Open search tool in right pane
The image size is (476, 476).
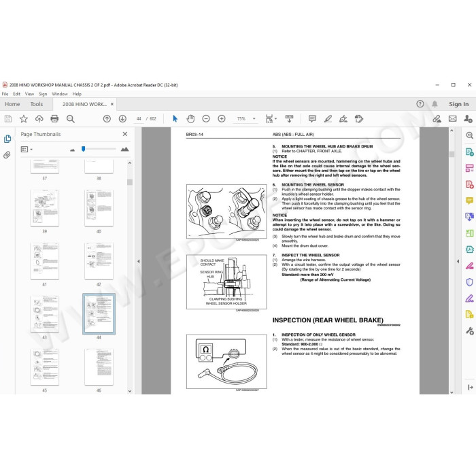coord(469,135)
